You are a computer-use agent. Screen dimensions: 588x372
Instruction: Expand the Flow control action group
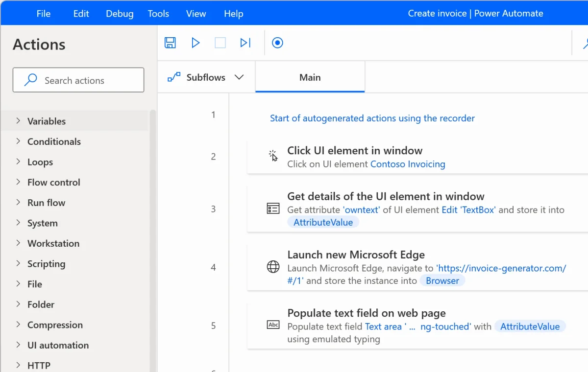point(18,182)
